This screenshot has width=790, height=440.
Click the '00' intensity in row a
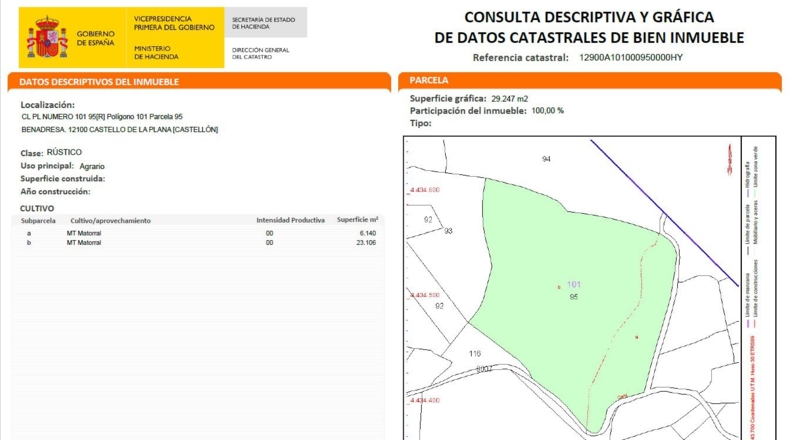270,233
